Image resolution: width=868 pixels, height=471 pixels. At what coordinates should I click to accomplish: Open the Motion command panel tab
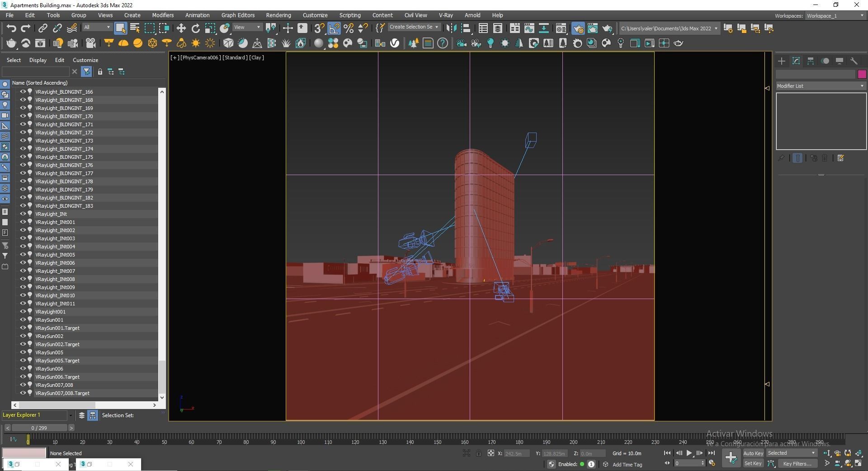(x=825, y=61)
